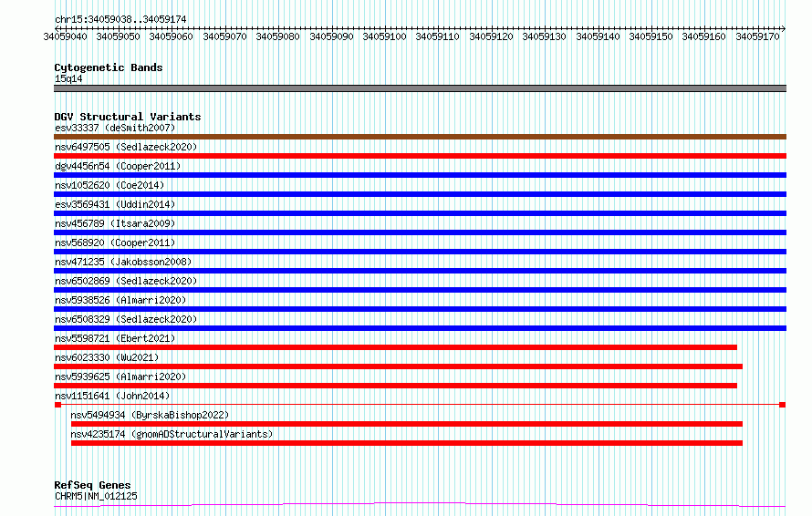Select nsv5938526 (Almarri2020) label
This screenshot has width=812, height=516.
tap(120, 300)
